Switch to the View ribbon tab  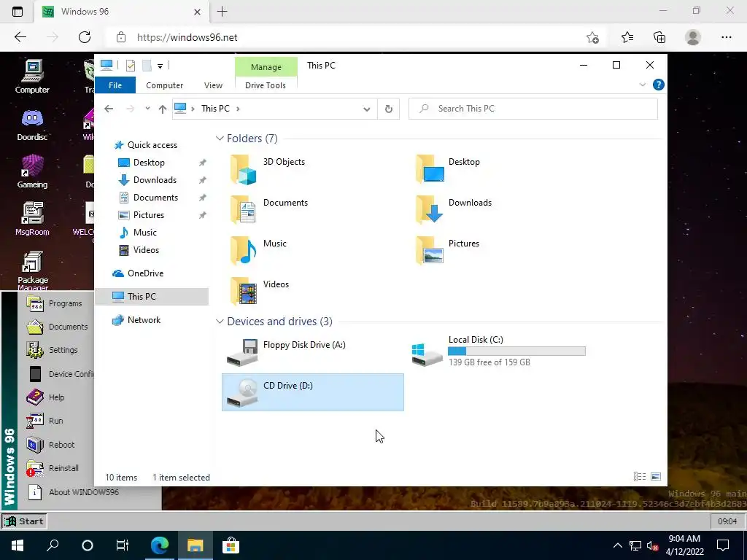pyautogui.click(x=213, y=85)
